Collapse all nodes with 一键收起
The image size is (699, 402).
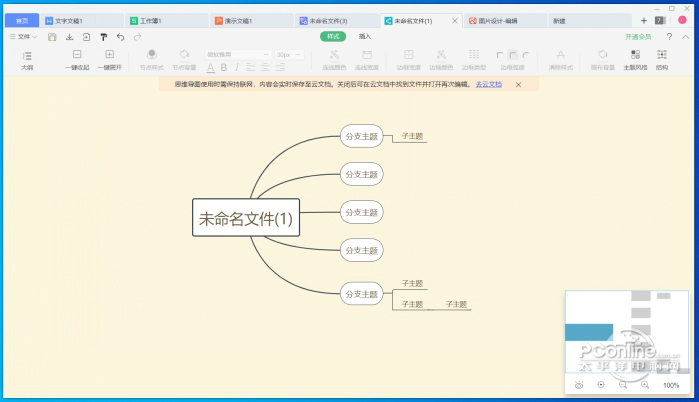(x=77, y=61)
